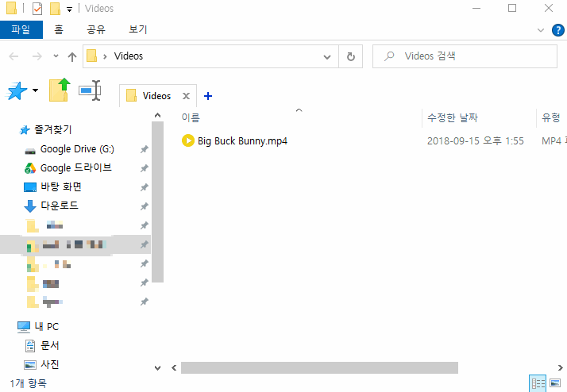Open the dropdown arrow beside star icon
The height and width of the screenshot is (392, 567).
[36, 90]
